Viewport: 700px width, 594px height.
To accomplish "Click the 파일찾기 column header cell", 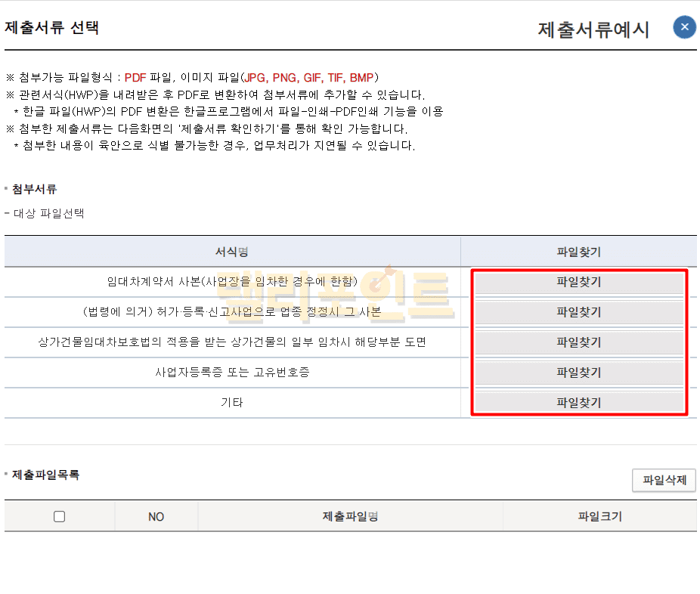I will click(x=579, y=252).
